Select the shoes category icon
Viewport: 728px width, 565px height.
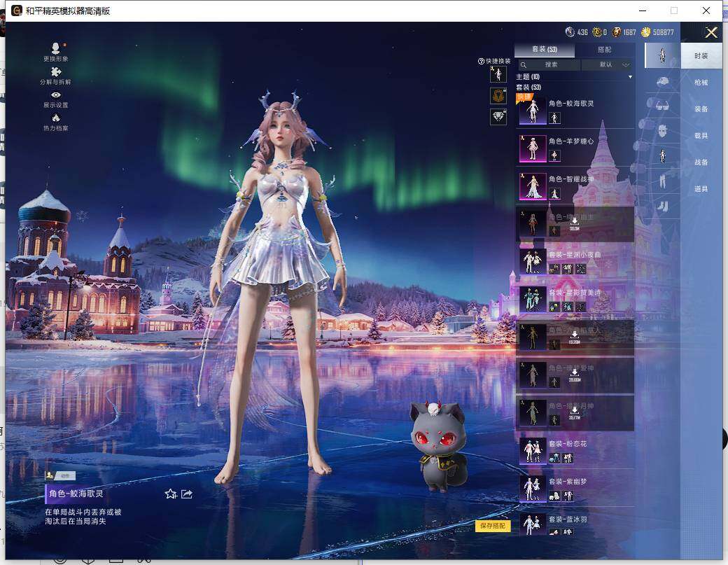pyautogui.click(x=662, y=206)
